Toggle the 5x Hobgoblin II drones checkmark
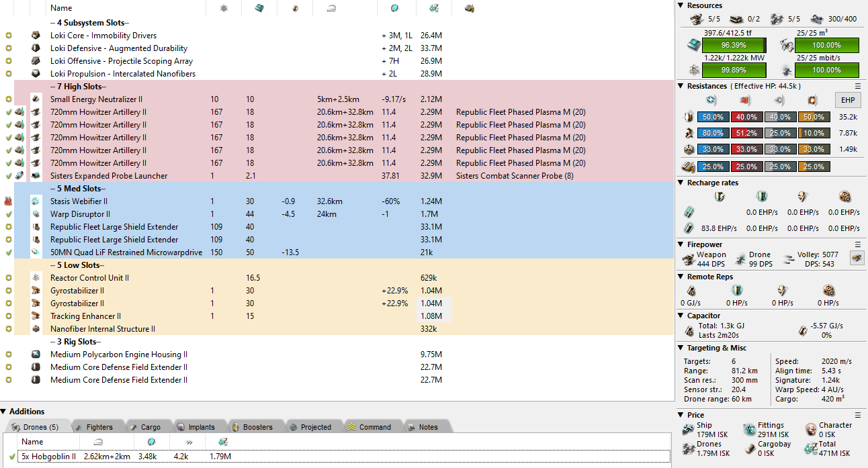The width and height of the screenshot is (868, 468). click(x=12, y=457)
